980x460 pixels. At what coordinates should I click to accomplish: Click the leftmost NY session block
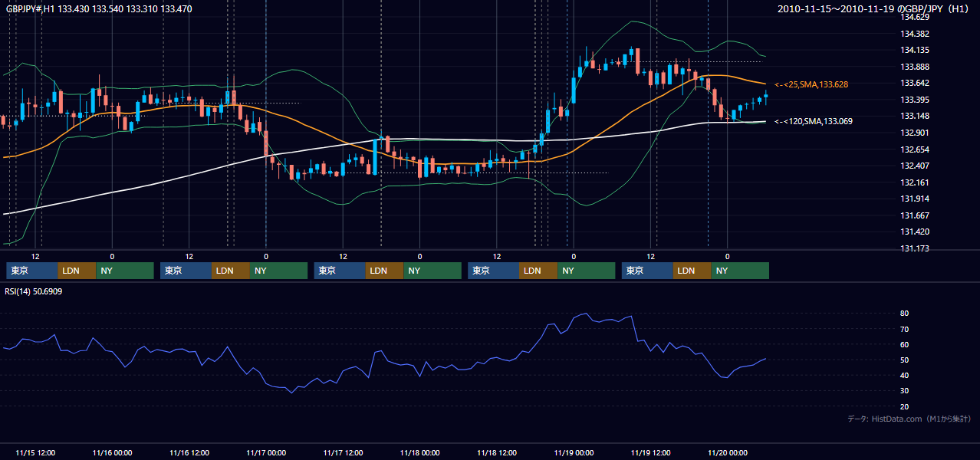tap(125, 271)
